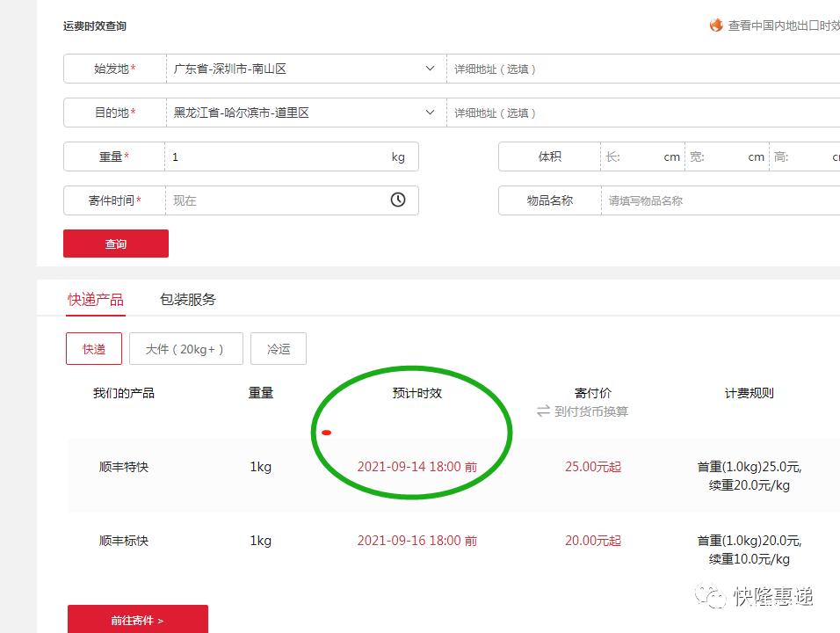Click the 20.00元起 price
Screen dimensions: 840x633
point(593,541)
